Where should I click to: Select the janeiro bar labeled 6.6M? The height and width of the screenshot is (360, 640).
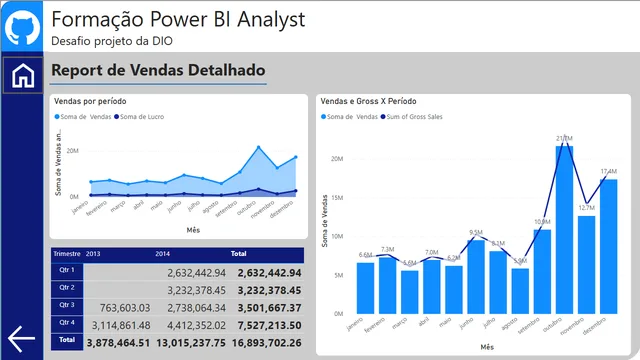tap(365, 288)
